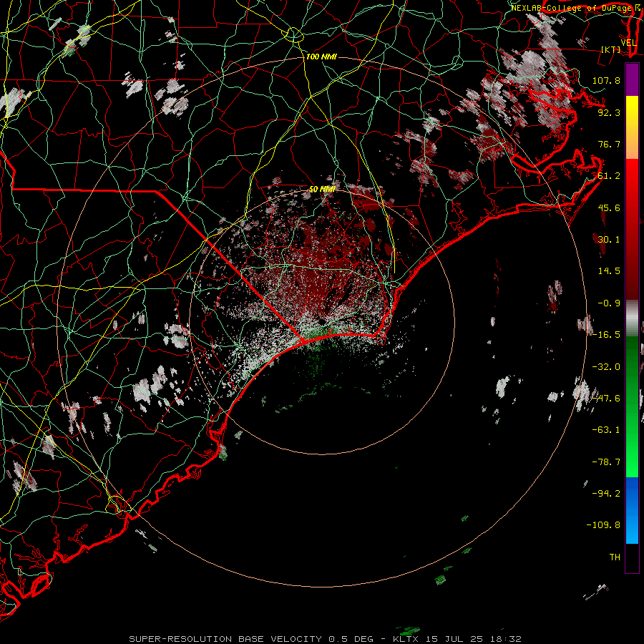Select the 107.8 value on velocity scale
The height and width of the screenshot is (644, 644).
(x=606, y=80)
